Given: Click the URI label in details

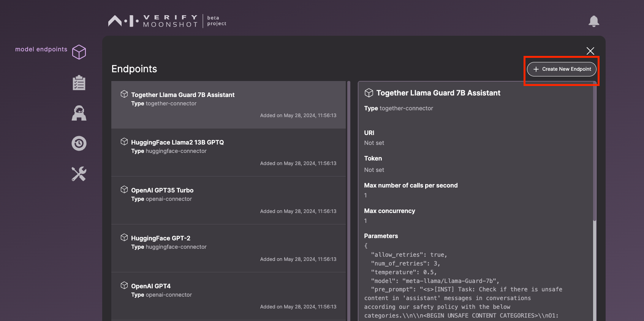Looking at the screenshot, I should [369, 133].
